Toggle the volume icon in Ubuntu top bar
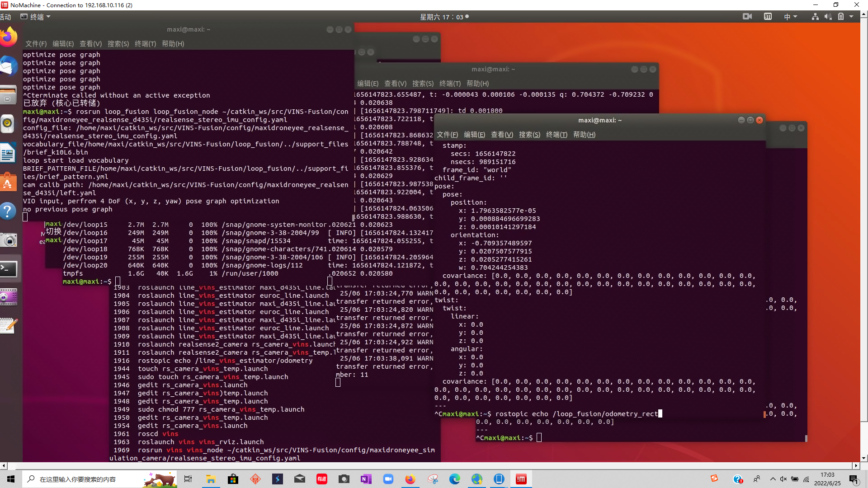This screenshot has height=488, width=868. 828,17
